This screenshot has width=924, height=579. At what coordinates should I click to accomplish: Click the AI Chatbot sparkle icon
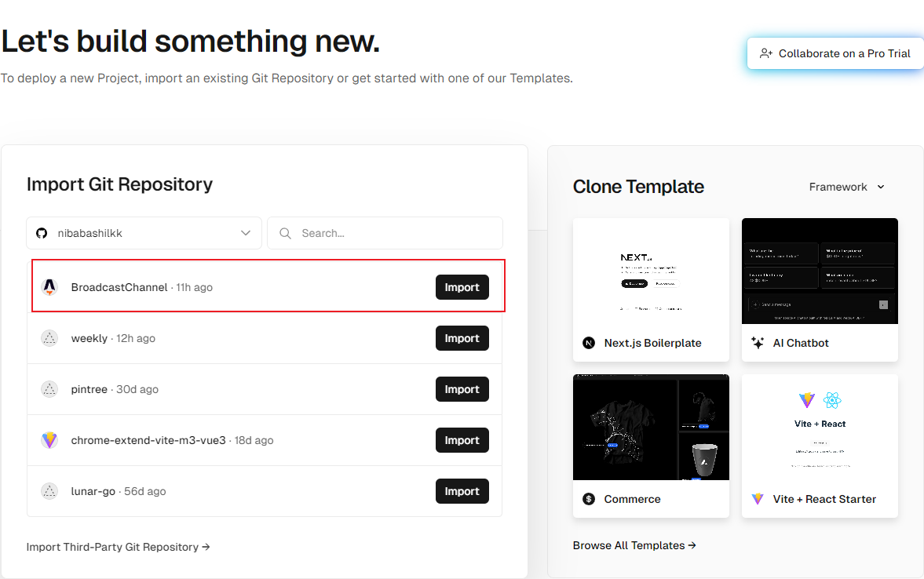click(758, 343)
